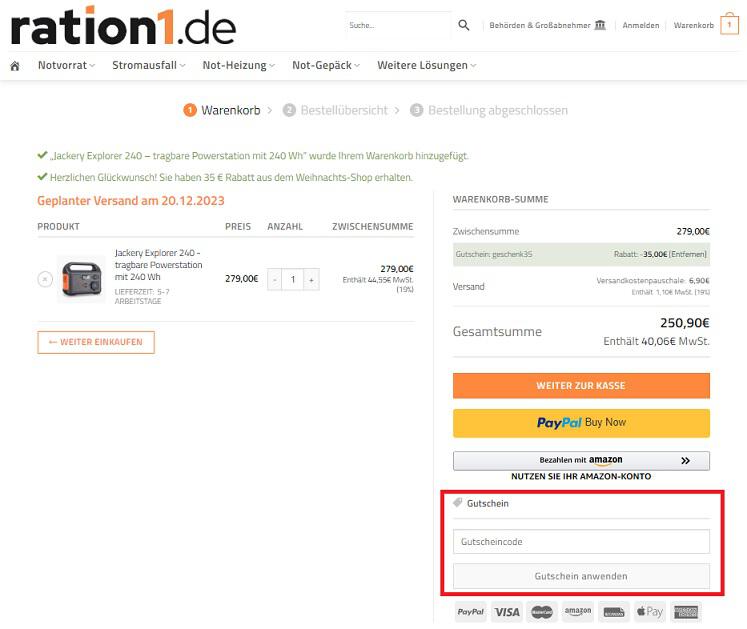Image resolution: width=747 pixels, height=629 pixels.
Task: Click the PayPal payment logo at bottom
Action: (x=470, y=612)
